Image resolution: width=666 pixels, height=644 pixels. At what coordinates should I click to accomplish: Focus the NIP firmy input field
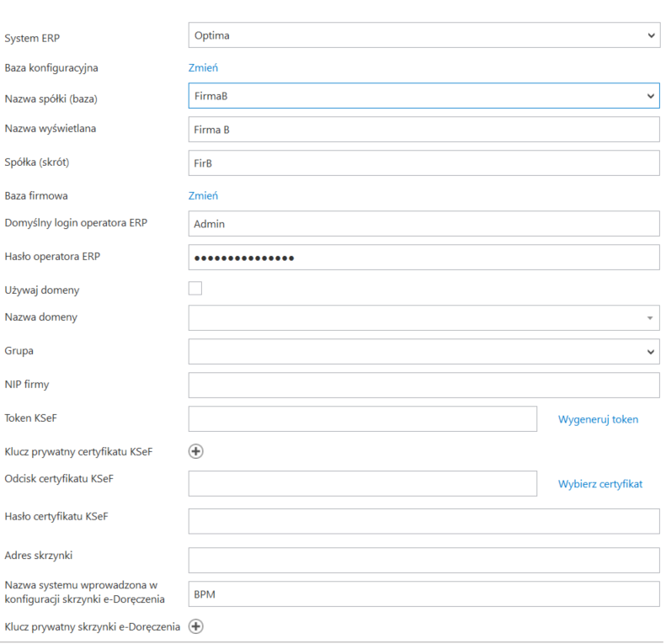(x=424, y=386)
